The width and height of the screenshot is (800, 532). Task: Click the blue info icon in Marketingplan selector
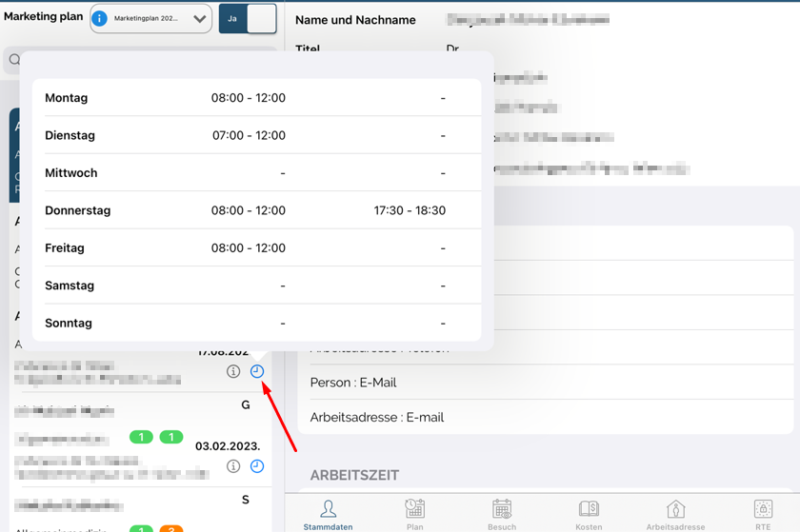[x=99, y=19]
